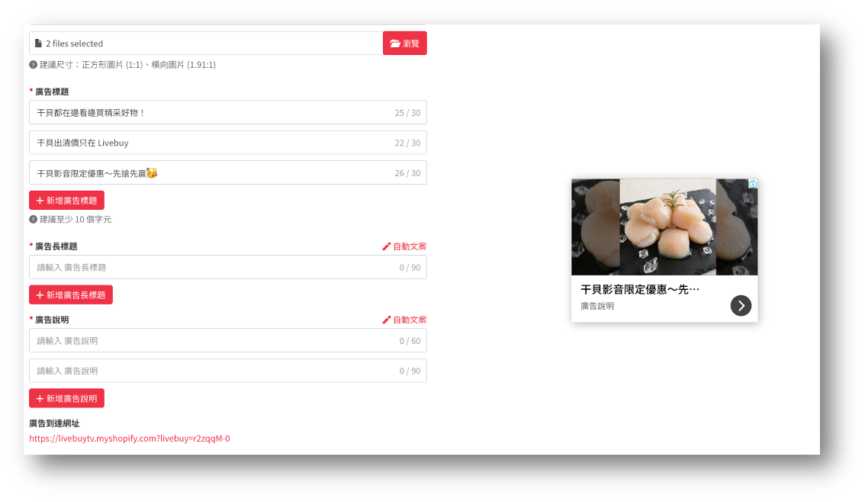Click the ad info icon in preview corner
Screen dimensions: 868x502
tap(753, 184)
